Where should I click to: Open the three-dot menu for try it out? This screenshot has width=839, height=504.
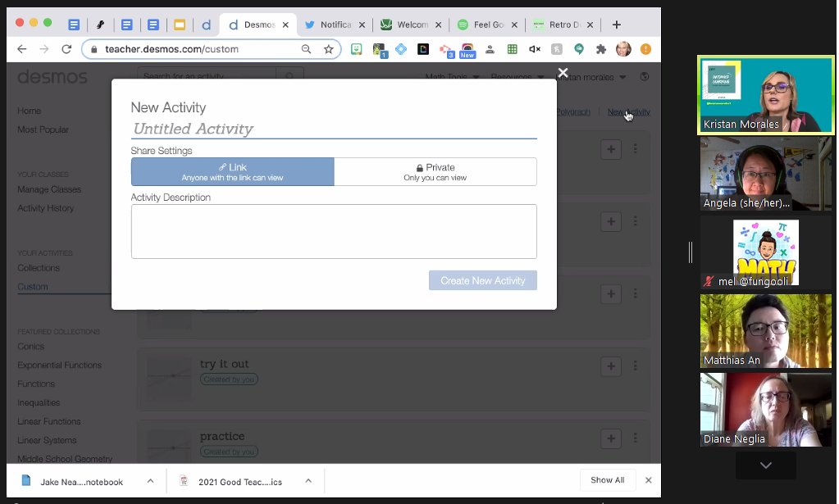[x=635, y=366]
